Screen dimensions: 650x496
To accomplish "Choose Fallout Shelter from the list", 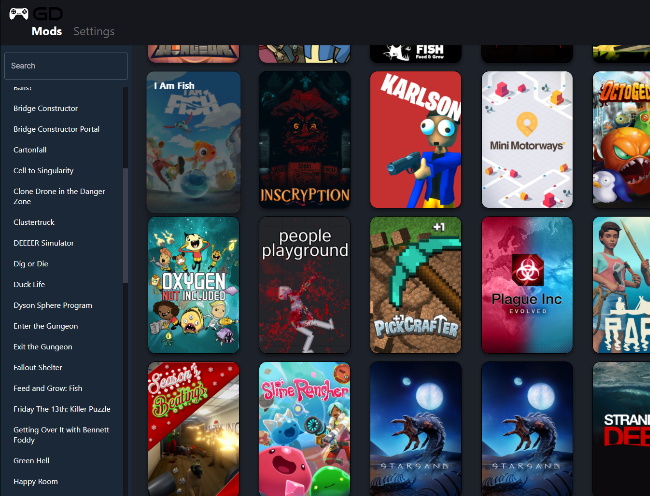I will [x=38, y=368].
